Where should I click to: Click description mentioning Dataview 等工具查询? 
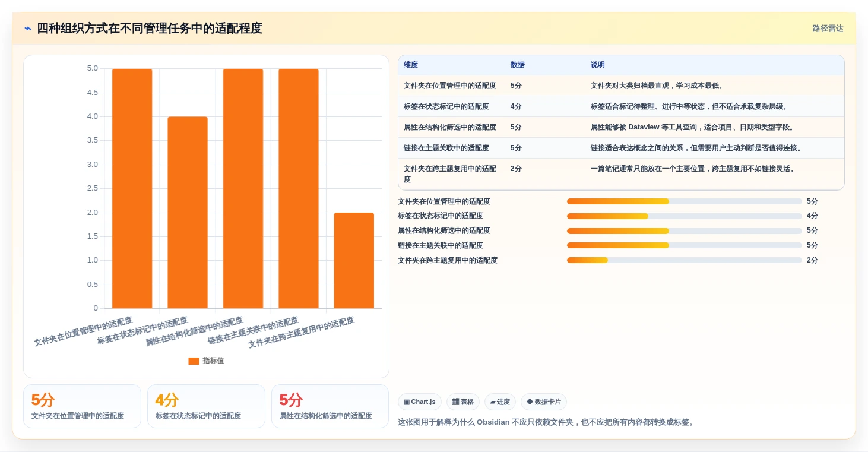tap(692, 128)
